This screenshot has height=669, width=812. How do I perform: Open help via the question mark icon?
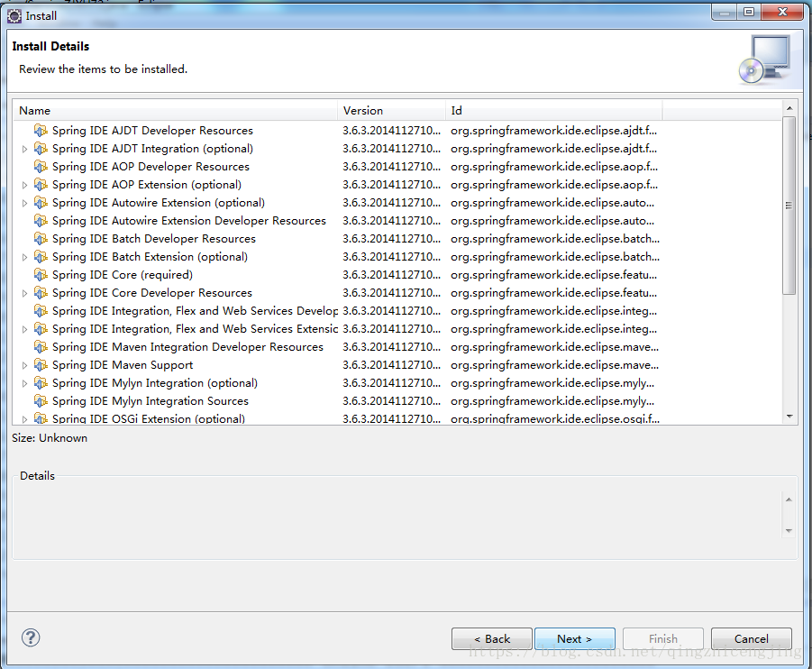tap(31, 637)
